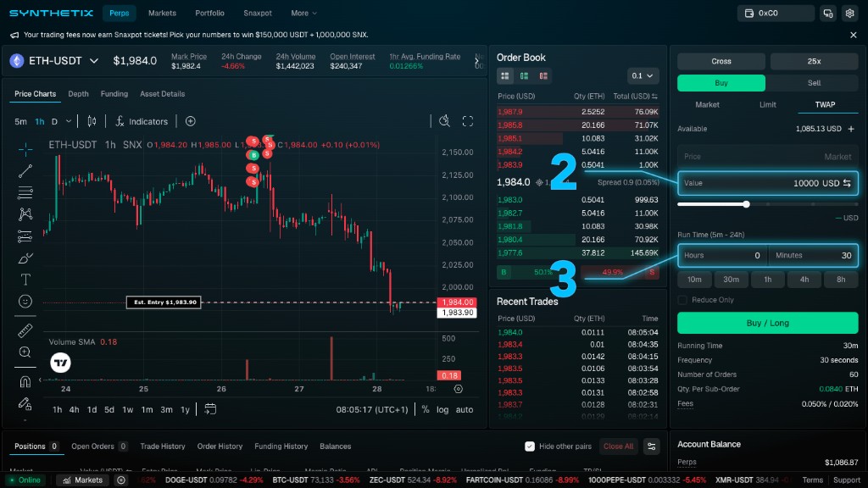The height and width of the screenshot is (488, 868).
Task: Activate the chart zoom-in tool
Action: (25, 352)
